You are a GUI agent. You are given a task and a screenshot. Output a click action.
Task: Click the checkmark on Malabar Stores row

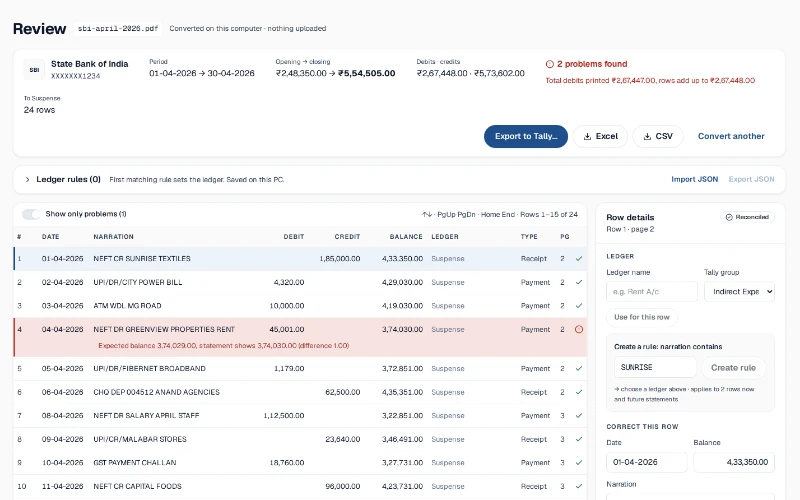click(x=579, y=439)
